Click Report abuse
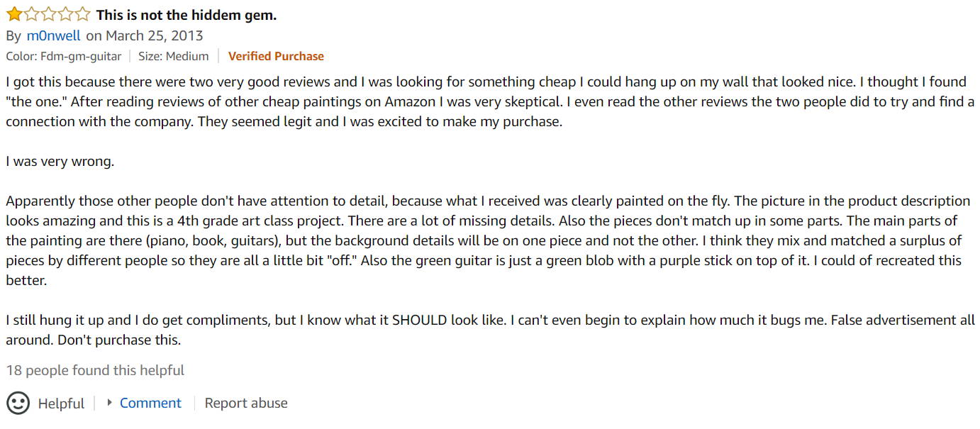The image size is (980, 429). tap(246, 403)
